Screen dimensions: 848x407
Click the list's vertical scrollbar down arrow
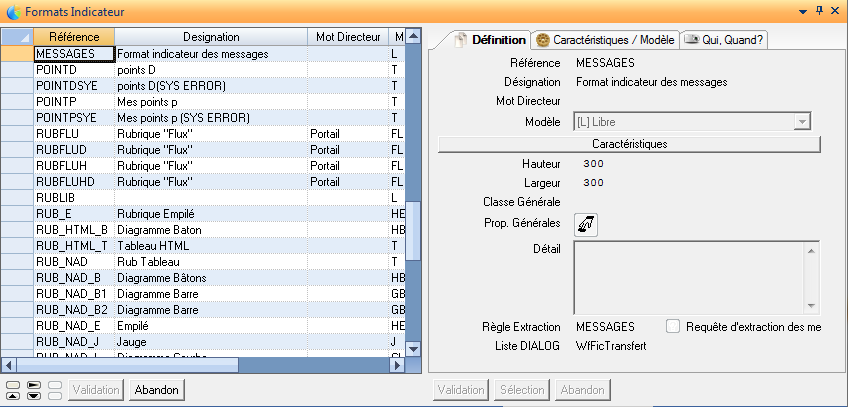tap(413, 351)
